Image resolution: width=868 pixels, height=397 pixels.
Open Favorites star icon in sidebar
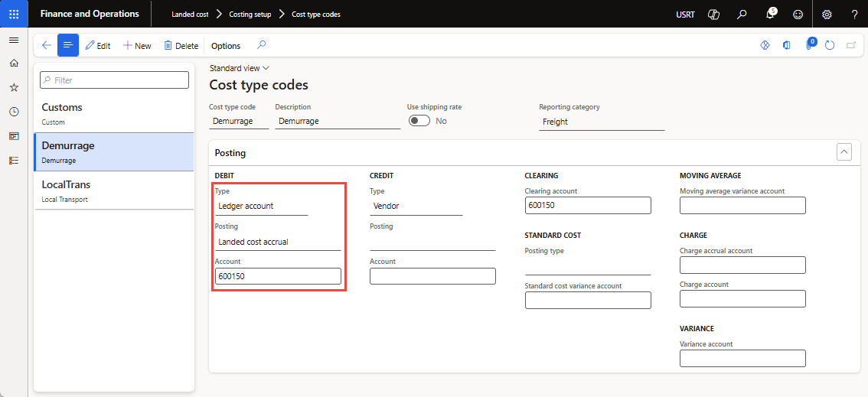[x=13, y=88]
